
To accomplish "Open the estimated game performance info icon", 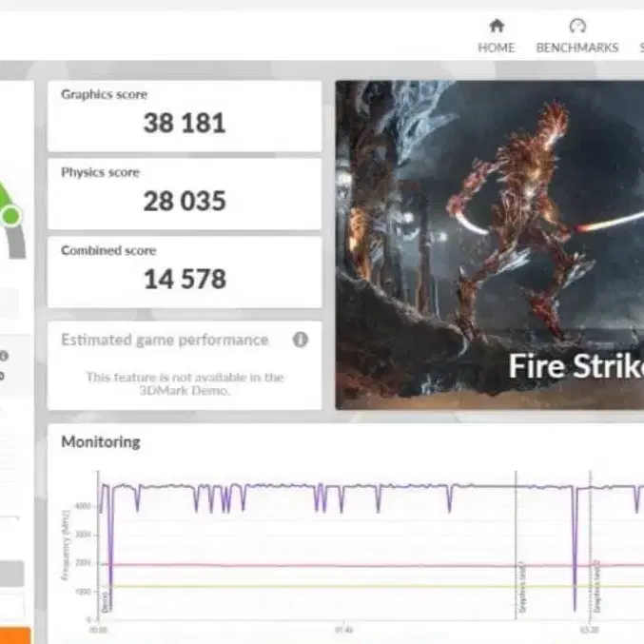I will (301, 340).
